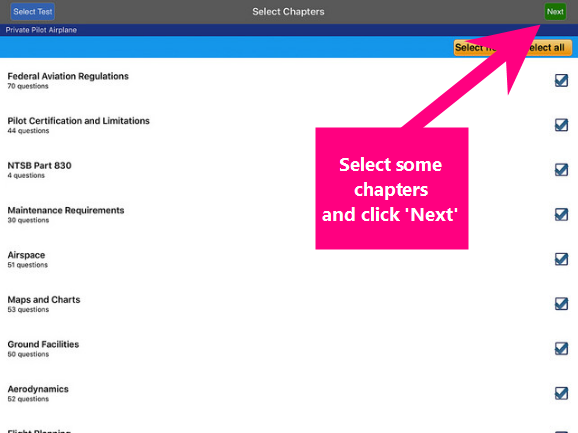This screenshot has height=433, width=578.
Task: Tap the Airspace chapter title
Action: [26, 255]
